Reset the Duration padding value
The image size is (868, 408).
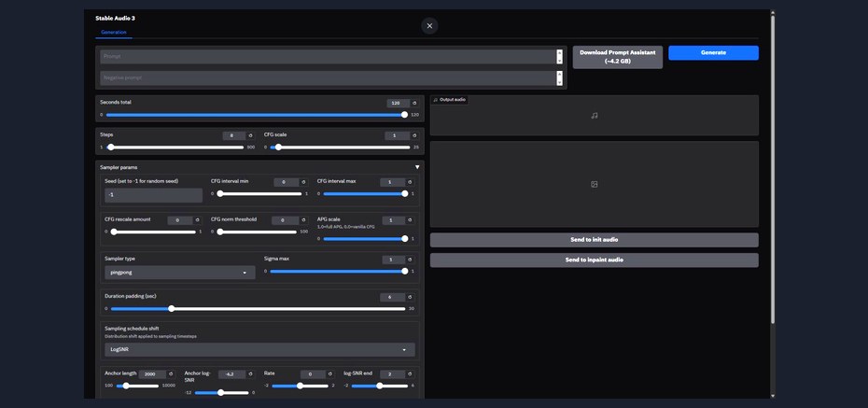410,297
